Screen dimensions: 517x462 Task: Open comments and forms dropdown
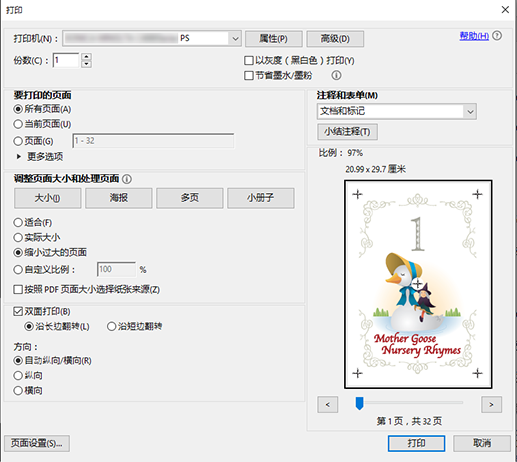click(470, 112)
